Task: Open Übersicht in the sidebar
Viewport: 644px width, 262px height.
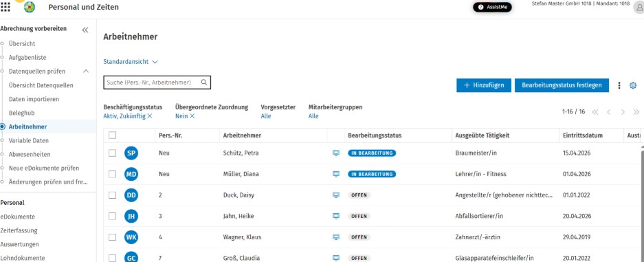Action: (x=22, y=43)
